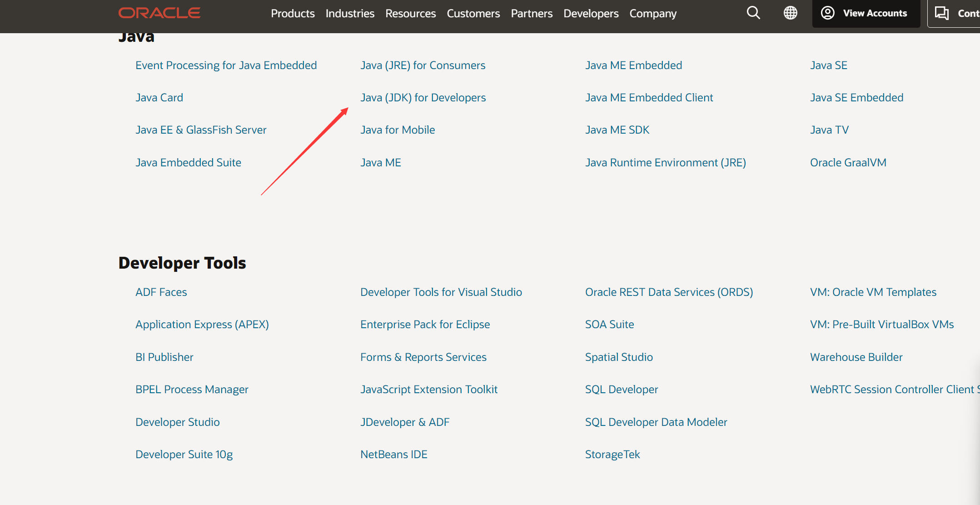Screen dimensions: 980x505
Task: Open NetBeans IDE link
Action: (394, 455)
